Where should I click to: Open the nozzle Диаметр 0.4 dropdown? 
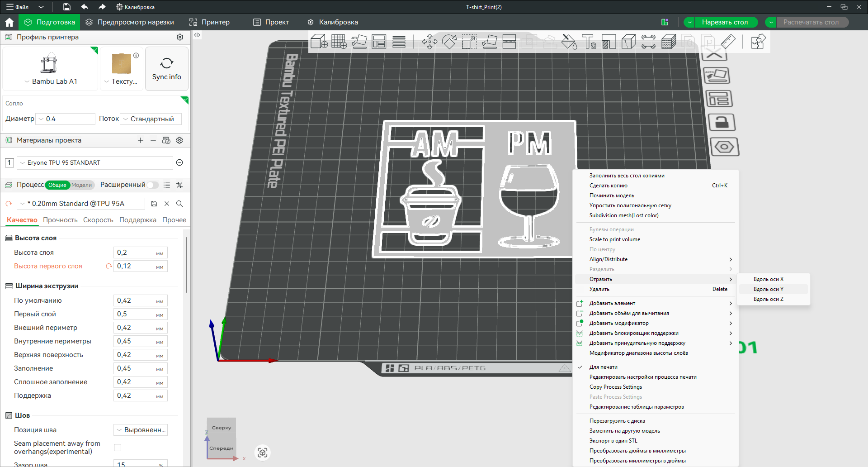[x=66, y=119]
